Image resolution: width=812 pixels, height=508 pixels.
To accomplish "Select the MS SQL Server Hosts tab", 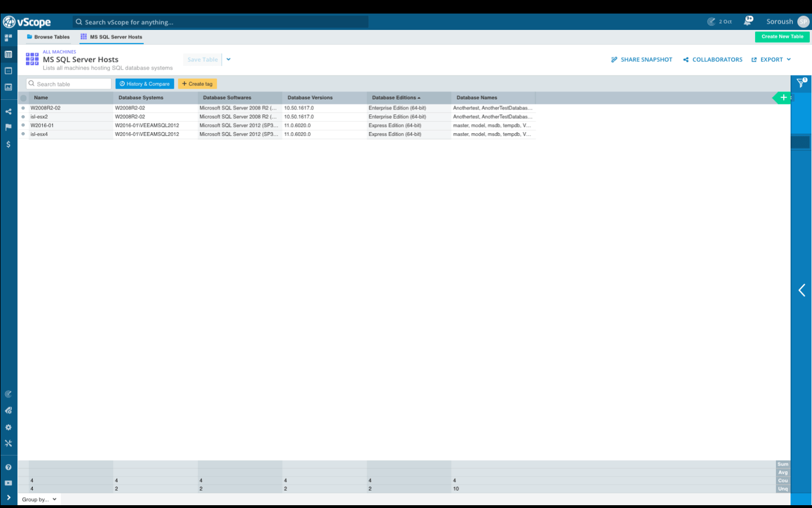I will click(112, 37).
